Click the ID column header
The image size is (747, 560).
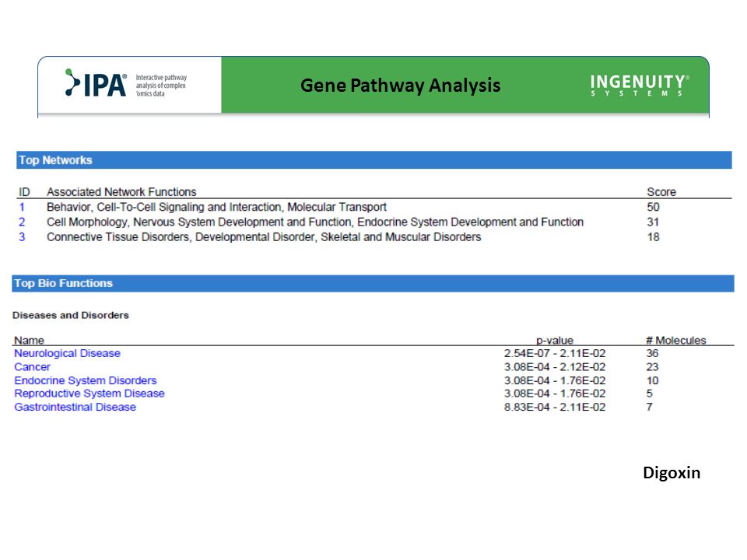tap(24, 192)
